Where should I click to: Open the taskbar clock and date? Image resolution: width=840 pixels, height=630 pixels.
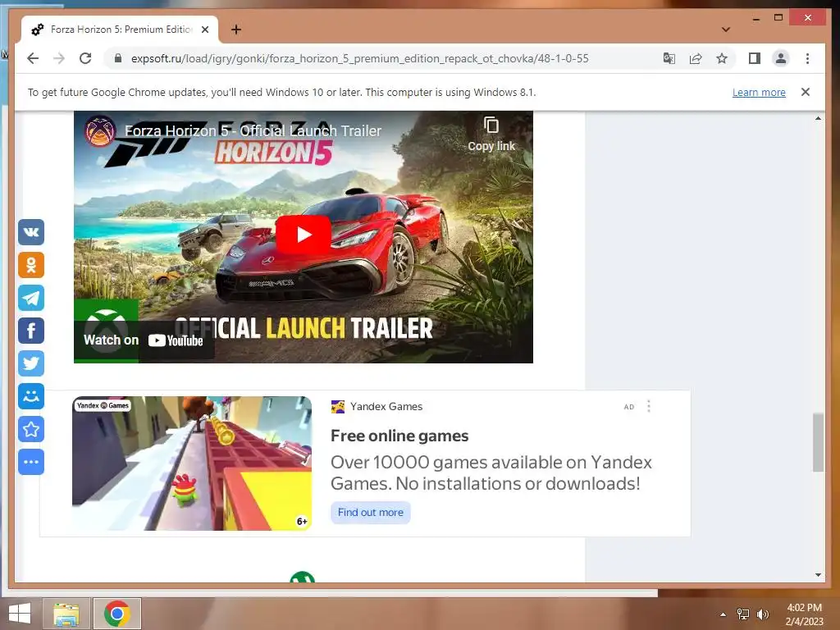tap(804, 614)
